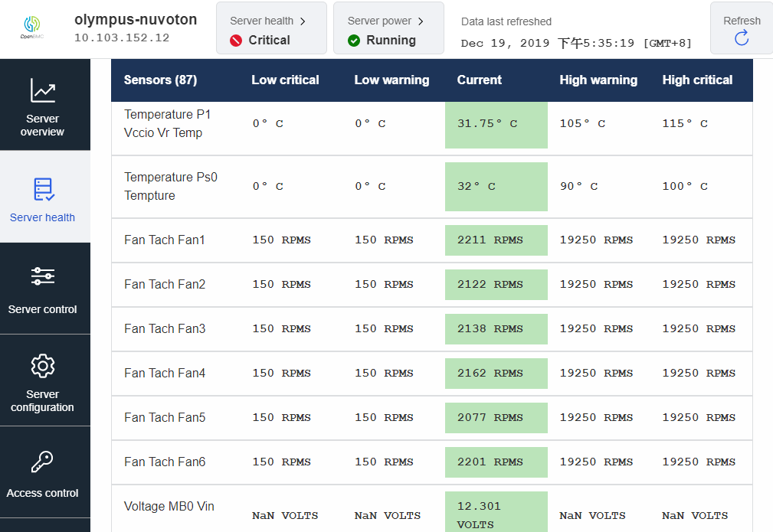
Task: Click the green Running status icon
Action: click(354, 41)
